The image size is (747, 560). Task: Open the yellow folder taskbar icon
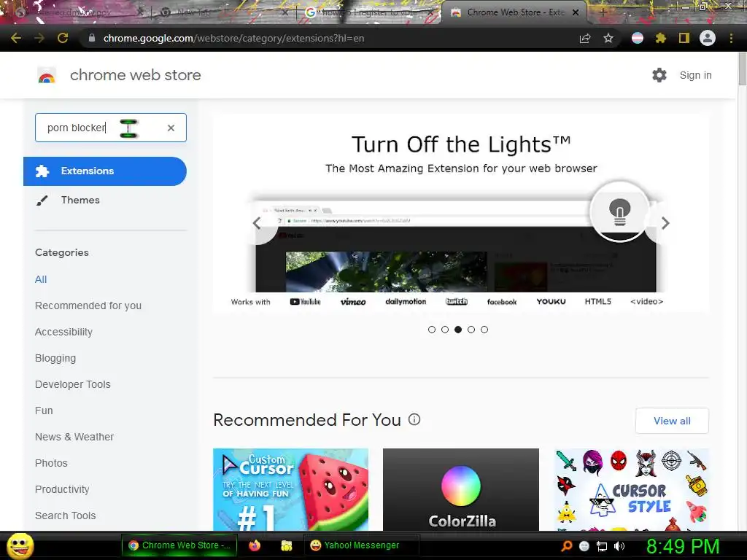point(286,545)
